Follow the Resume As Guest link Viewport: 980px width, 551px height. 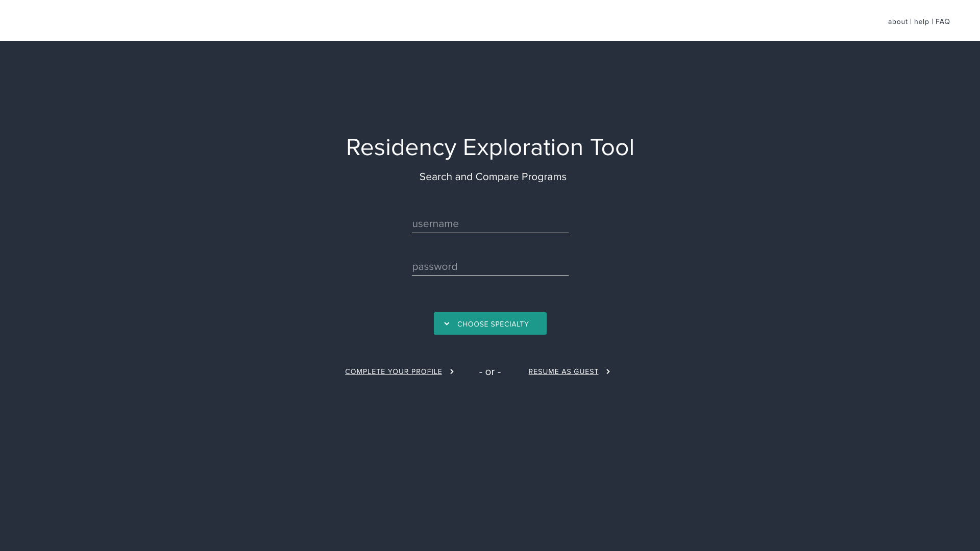[563, 372]
